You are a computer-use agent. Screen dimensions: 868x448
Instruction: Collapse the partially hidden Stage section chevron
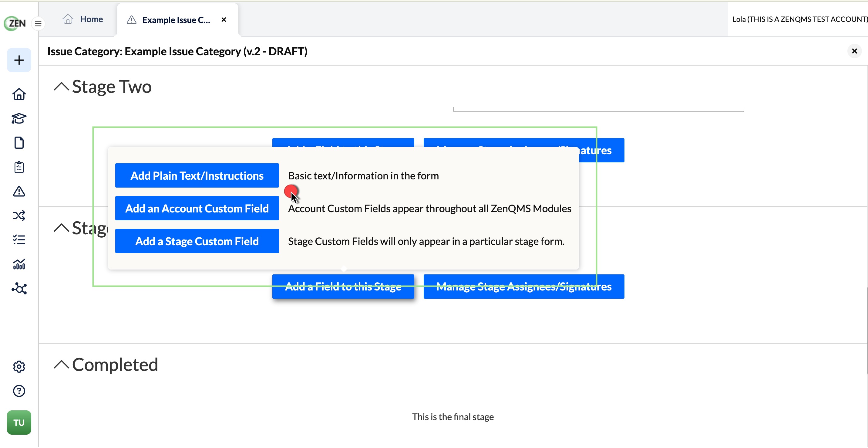pyautogui.click(x=61, y=228)
